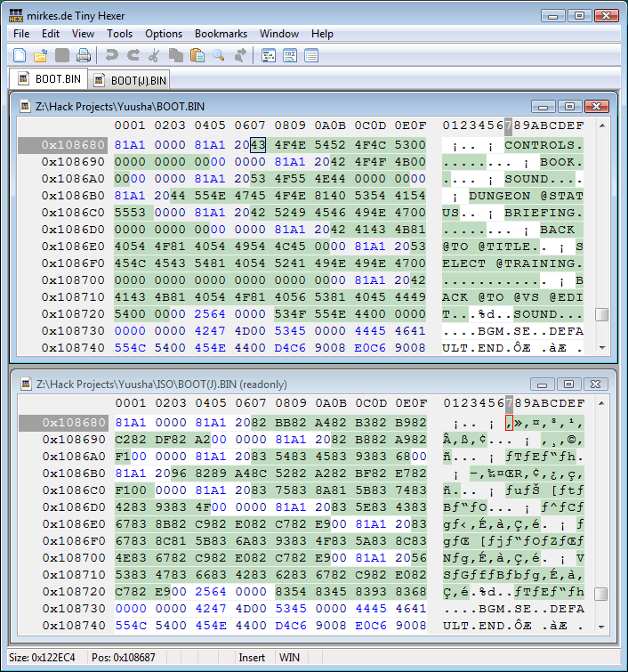
Task: Click the second window-layout toolbar icon
Action: click(x=290, y=56)
